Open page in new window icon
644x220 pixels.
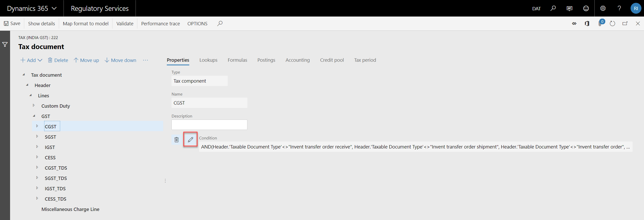(625, 23)
